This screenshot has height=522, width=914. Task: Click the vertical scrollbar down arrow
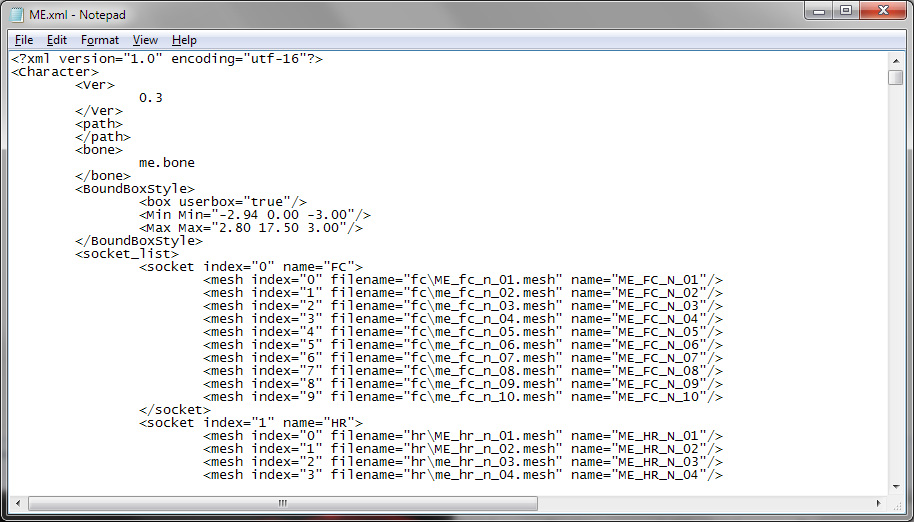click(896, 486)
